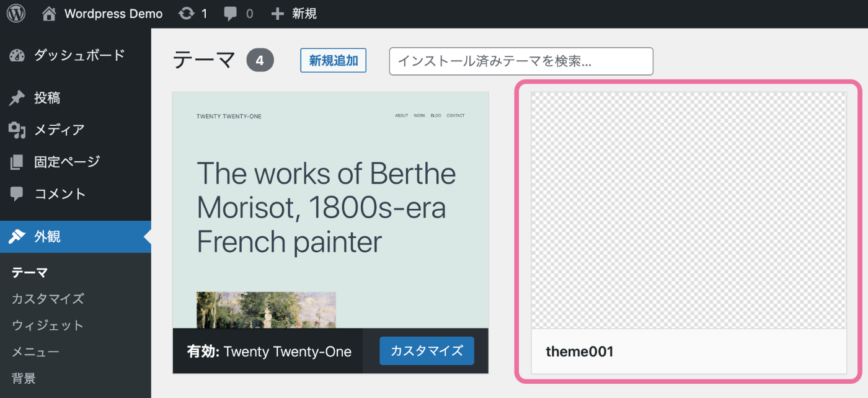868x398 pixels.
Task: Click the theme001 theme name
Action: (580, 352)
